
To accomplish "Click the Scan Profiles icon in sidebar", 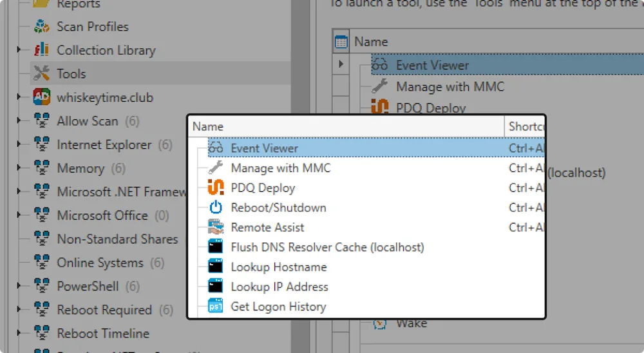I will 41,26.
